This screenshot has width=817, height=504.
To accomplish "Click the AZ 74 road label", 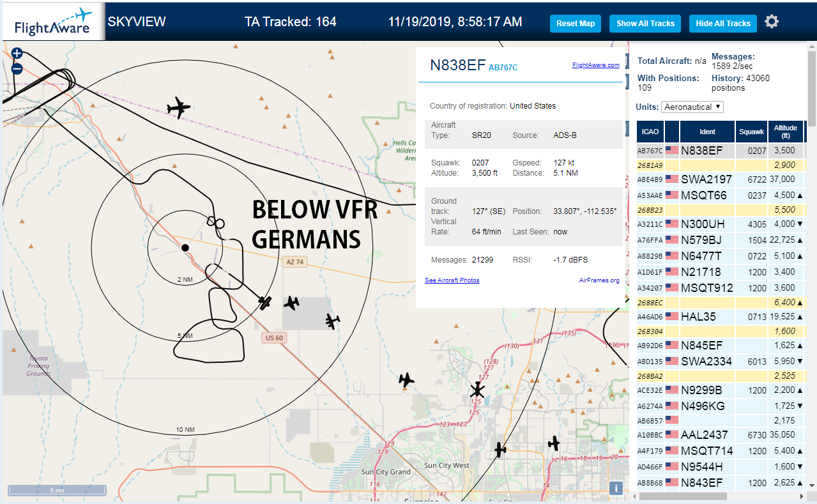I will coord(294,262).
